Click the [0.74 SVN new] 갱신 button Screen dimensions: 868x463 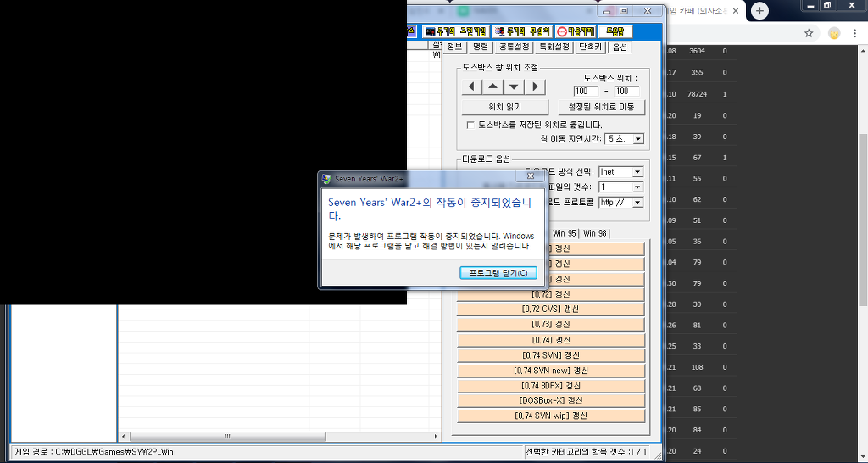(551, 371)
